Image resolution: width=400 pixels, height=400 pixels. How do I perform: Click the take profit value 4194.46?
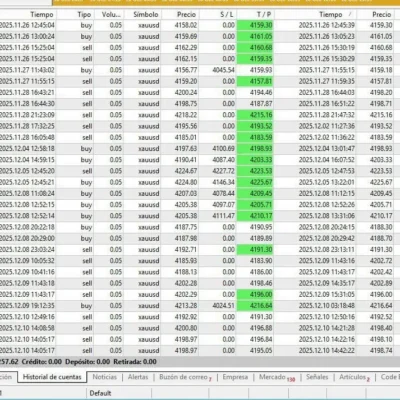pos(261,92)
